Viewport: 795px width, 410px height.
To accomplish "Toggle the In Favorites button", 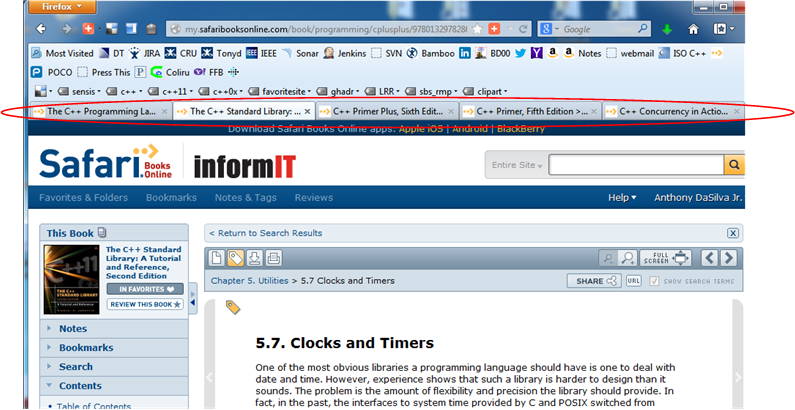I will [x=145, y=289].
